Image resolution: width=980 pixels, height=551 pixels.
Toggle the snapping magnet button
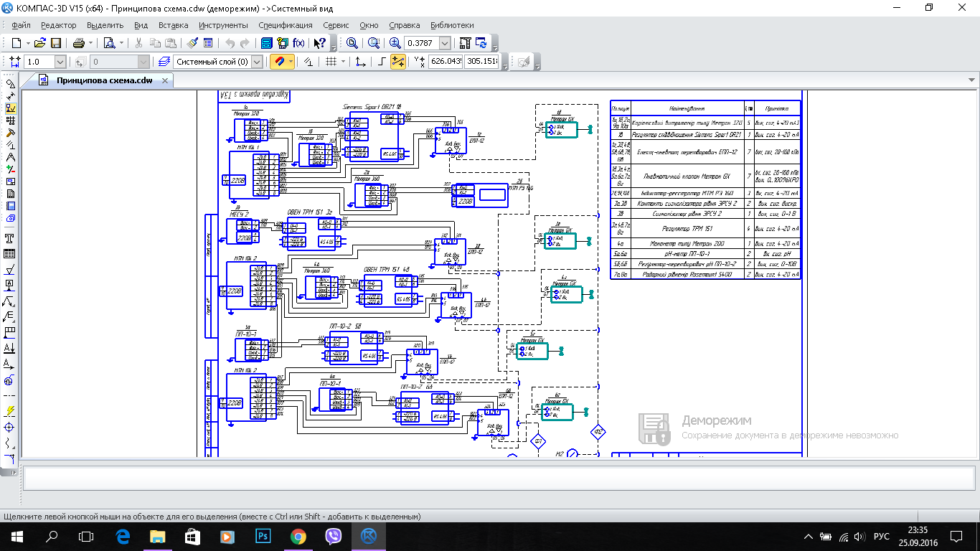[280, 62]
